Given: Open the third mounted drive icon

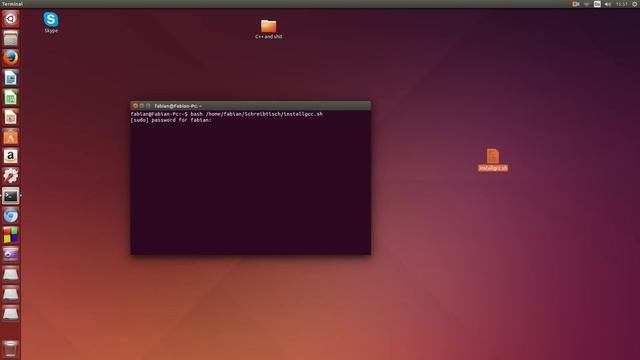Looking at the screenshot, I should click(11, 313).
